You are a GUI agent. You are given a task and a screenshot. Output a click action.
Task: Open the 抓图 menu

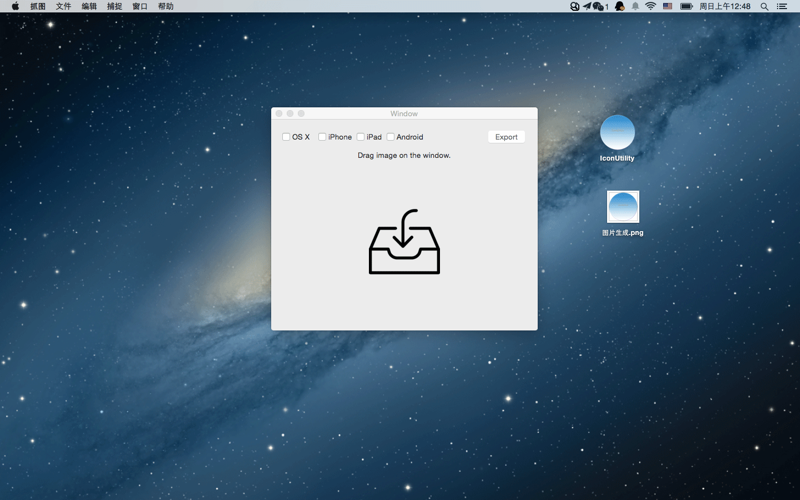pos(38,6)
